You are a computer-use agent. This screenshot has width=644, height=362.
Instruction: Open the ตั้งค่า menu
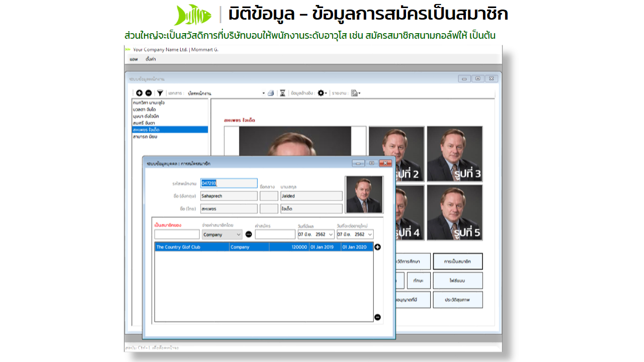(x=150, y=59)
